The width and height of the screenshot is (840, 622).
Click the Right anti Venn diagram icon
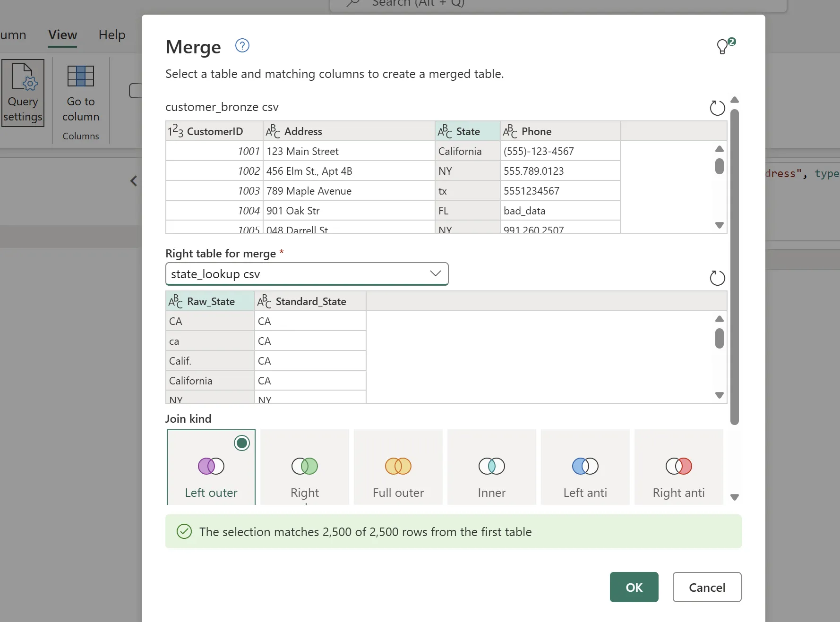tap(679, 466)
